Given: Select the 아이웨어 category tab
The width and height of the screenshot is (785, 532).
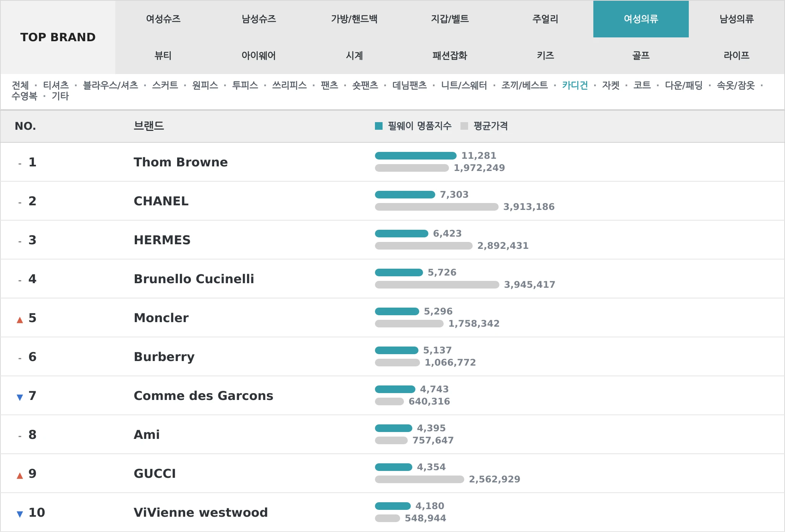Looking at the screenshot, I should click(x=258, y=55).
